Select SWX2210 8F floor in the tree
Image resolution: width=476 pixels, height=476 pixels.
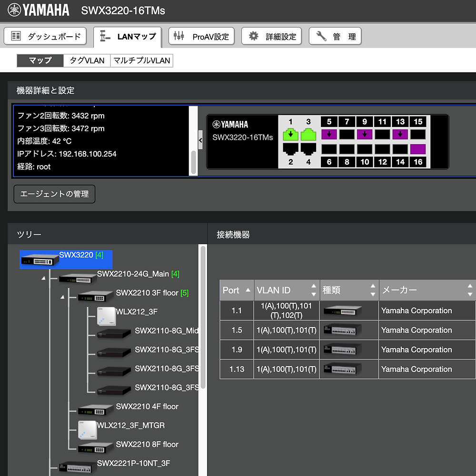(x=147, y=445)
